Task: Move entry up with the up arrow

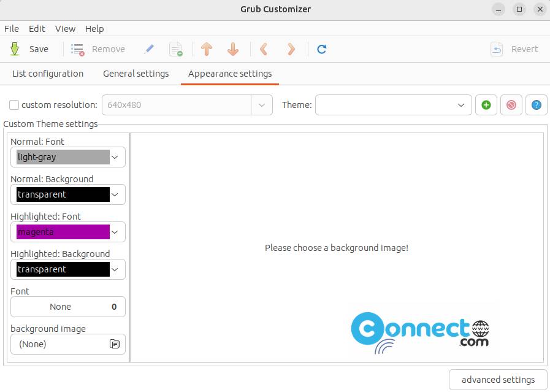Action: pos(207,49)
